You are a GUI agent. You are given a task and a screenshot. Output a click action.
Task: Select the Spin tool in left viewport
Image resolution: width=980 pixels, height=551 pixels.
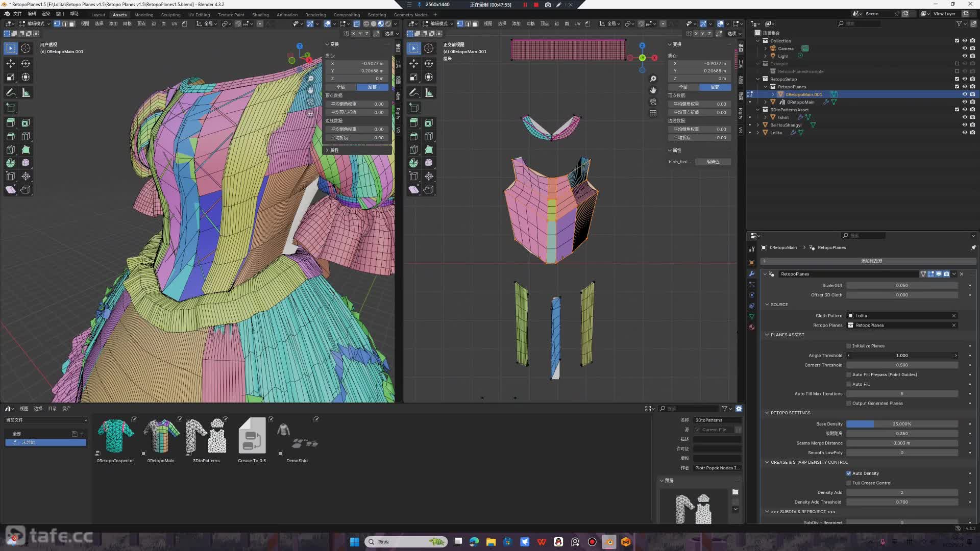[10, 163]
